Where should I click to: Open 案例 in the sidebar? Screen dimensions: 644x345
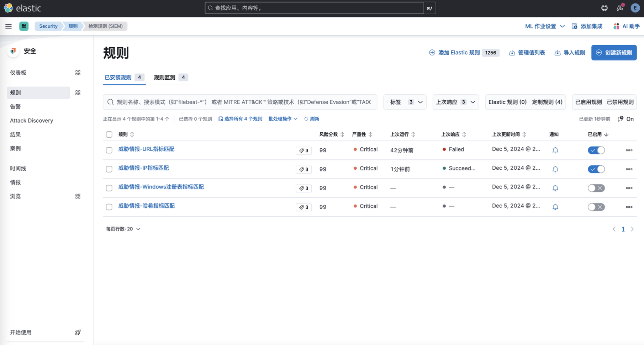click(15, 148)
